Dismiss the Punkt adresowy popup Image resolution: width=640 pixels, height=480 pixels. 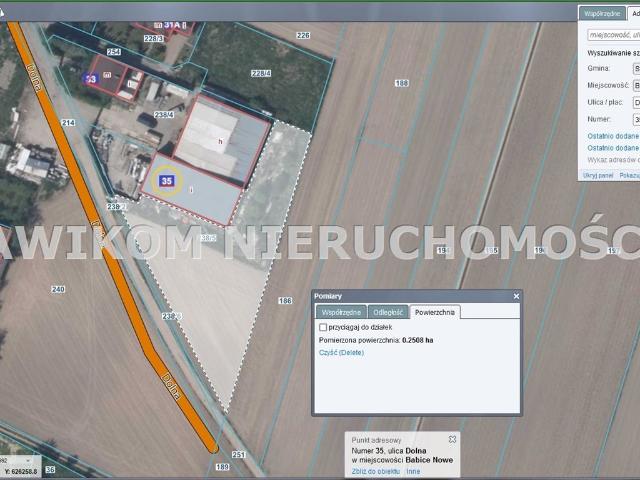pos(452,439)
